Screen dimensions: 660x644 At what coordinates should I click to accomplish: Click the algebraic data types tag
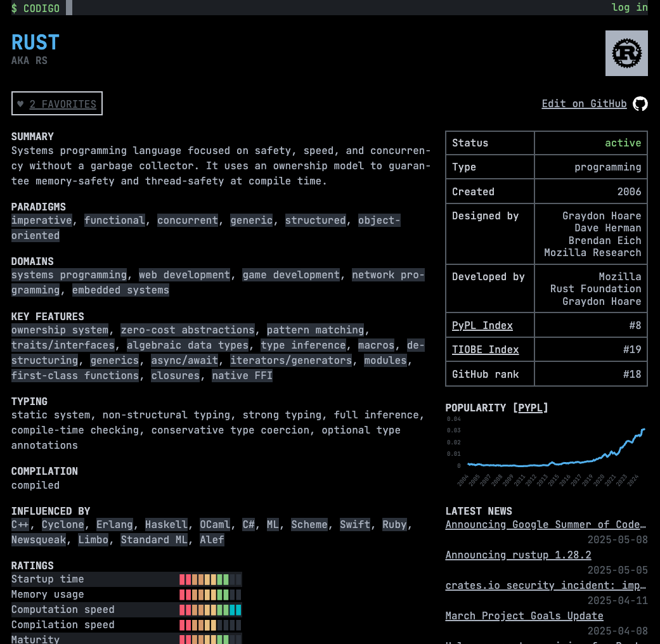pyautogui.click(x=188, y=345)
